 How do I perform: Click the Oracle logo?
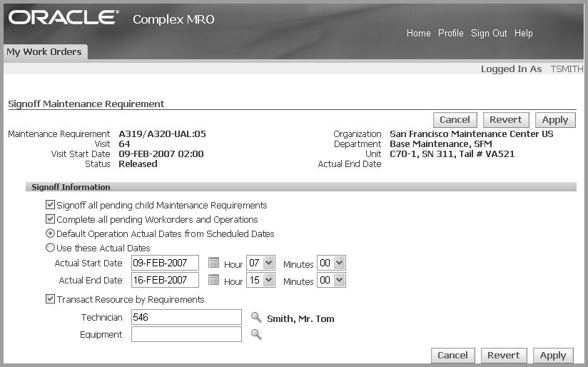pyautogui.click(x=64, y=18)
